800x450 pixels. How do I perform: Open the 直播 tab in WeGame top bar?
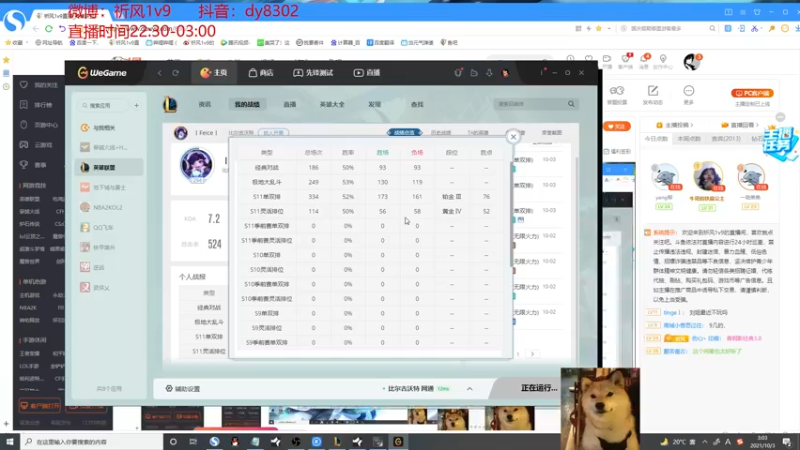tap(367, 73)
